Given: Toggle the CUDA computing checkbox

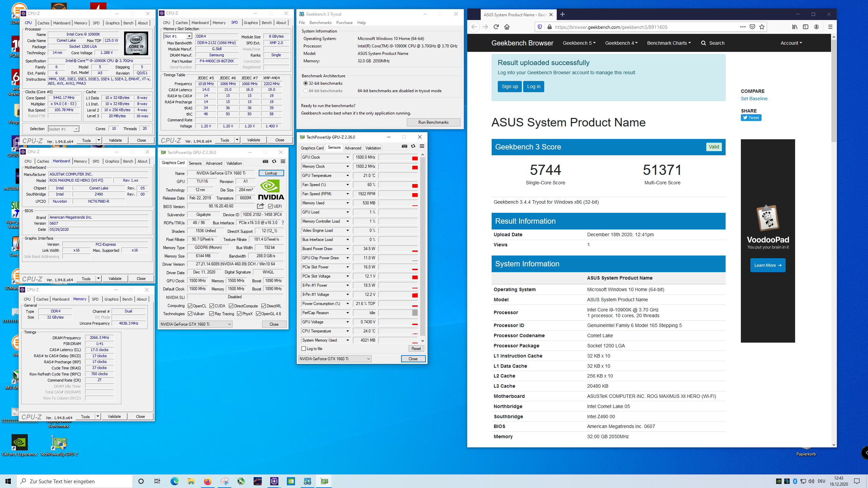Looking at the screenshot, I should click(212, 306).
